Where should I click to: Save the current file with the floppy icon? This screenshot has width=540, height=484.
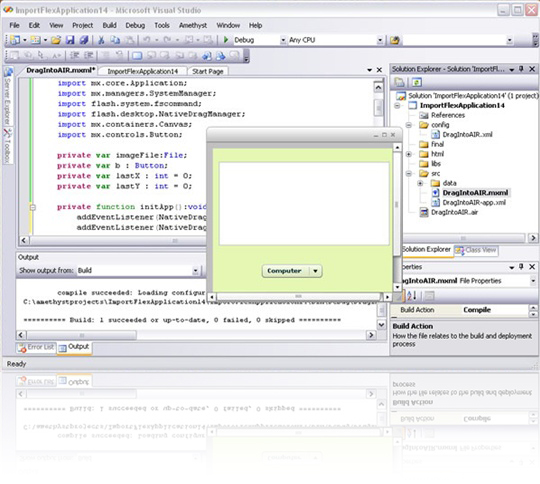(70, 40)
